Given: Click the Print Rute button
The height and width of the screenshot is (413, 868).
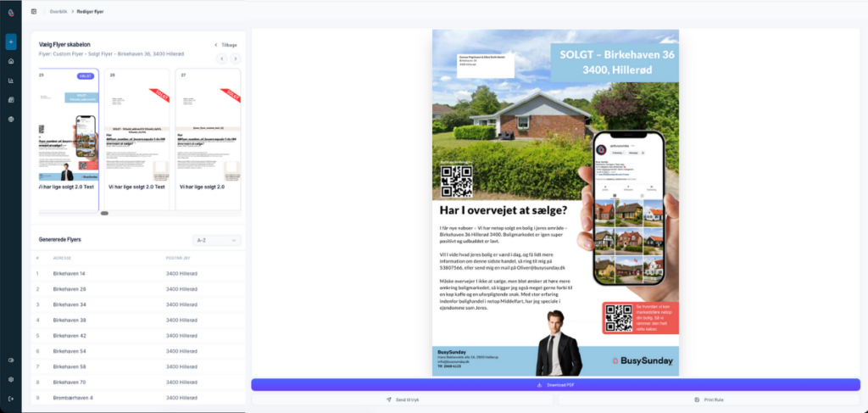Looking at the screenshot, I should (x=709, y=399).
